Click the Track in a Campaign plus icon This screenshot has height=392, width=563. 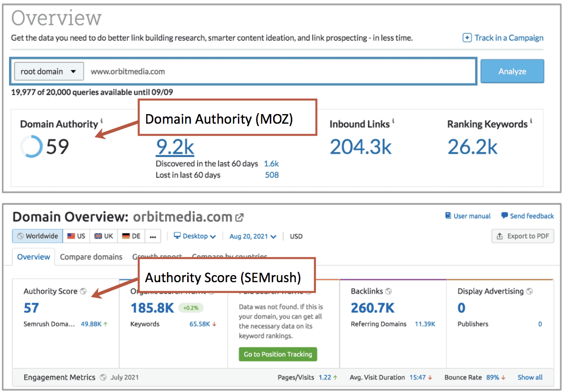[467, 38]
